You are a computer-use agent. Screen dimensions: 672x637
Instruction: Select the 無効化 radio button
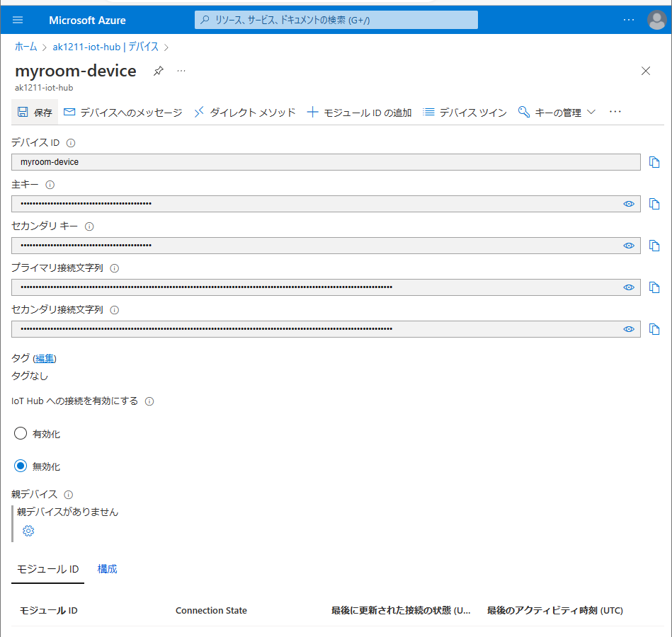[21, 466]
